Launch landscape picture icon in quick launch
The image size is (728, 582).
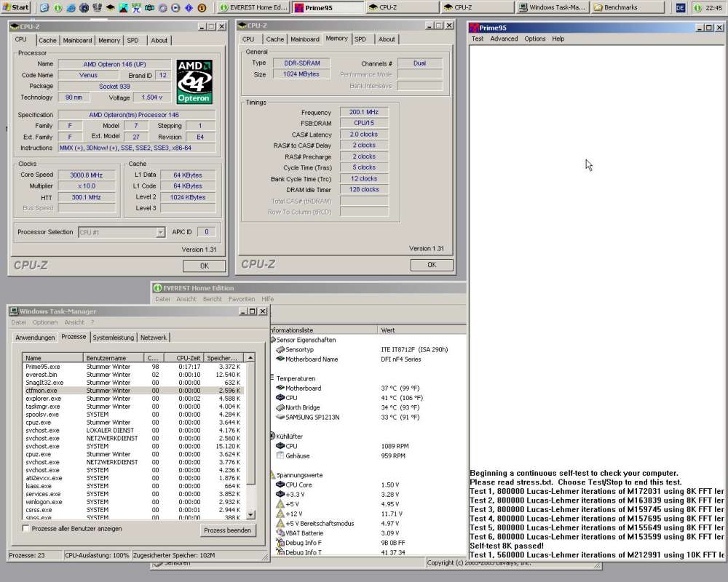pyautogui.click(x=124, y=7)
